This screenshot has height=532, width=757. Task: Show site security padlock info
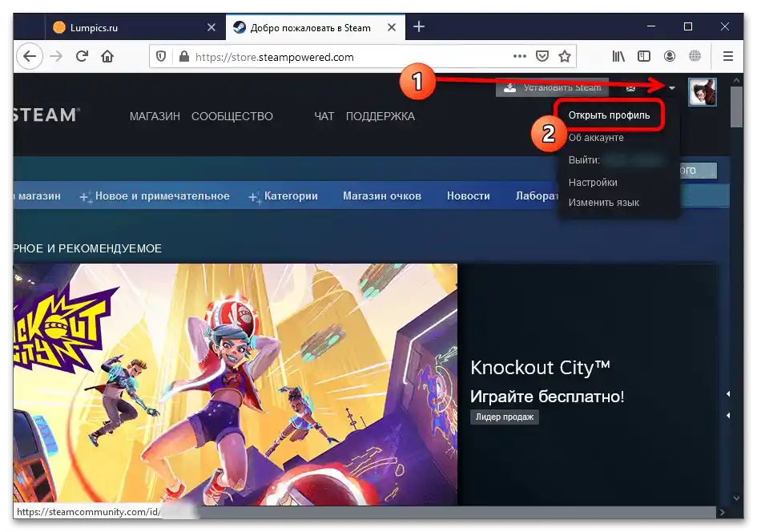(184, 57)
